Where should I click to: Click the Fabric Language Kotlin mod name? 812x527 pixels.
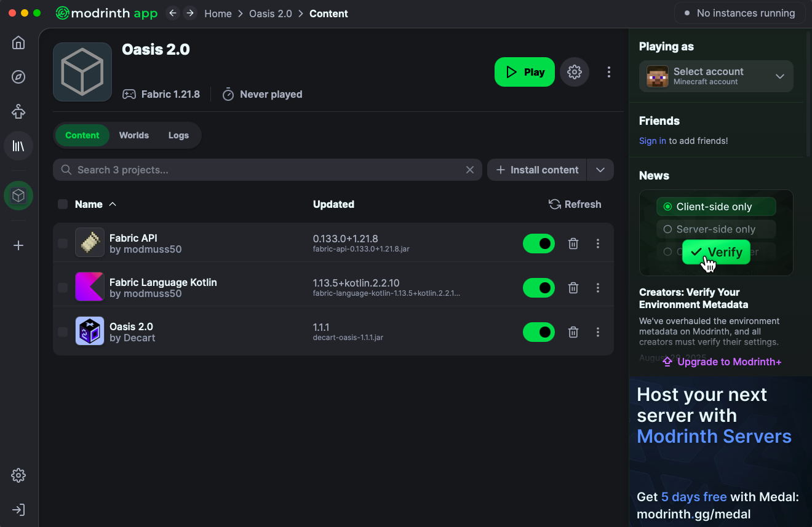click(x=163, y=282)
